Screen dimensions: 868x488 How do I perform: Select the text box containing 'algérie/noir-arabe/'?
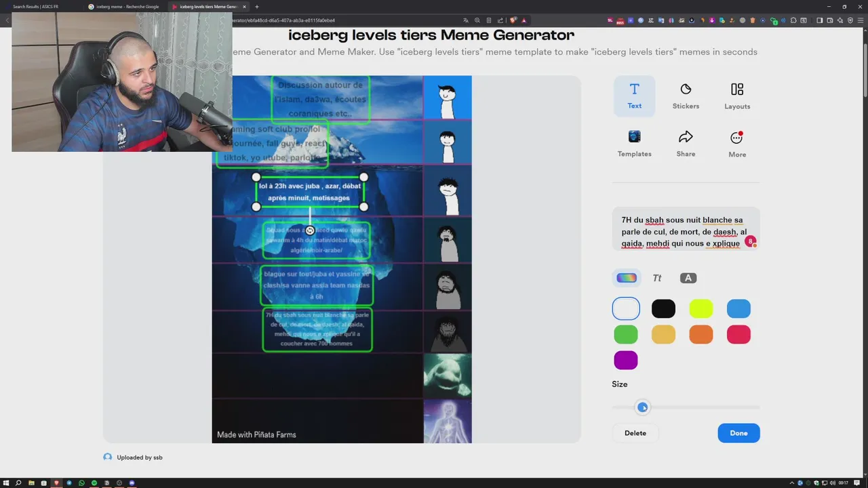click(x=317, y=240)
